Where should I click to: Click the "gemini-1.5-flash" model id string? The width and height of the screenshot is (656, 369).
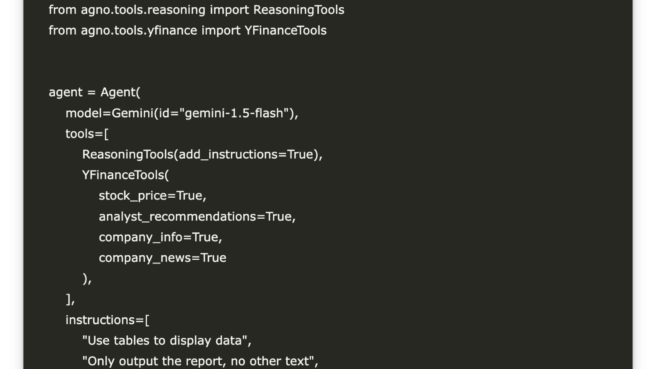234,113
